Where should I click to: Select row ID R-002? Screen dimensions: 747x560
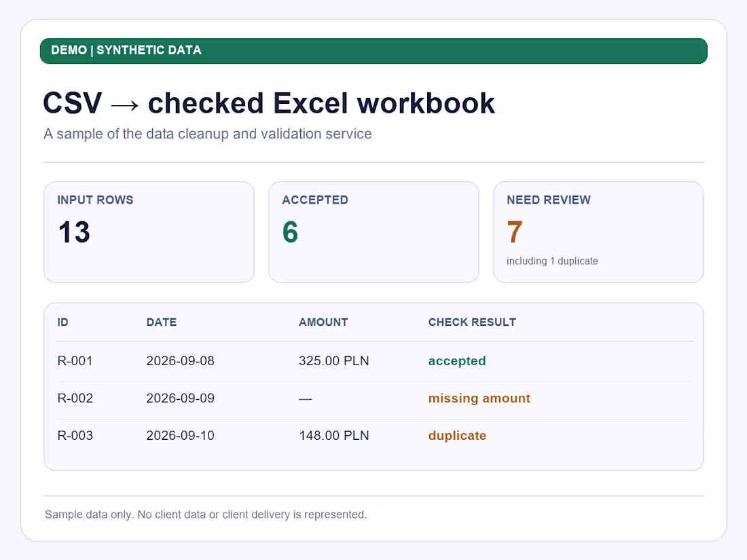pyautogui.click(x=75, y=398)
